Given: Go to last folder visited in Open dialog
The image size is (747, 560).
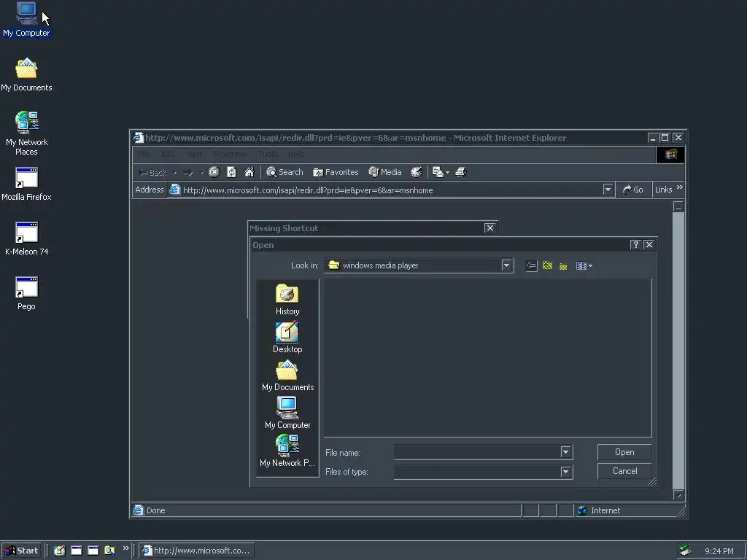Looking at the screenshot, I should pos(531,265).
